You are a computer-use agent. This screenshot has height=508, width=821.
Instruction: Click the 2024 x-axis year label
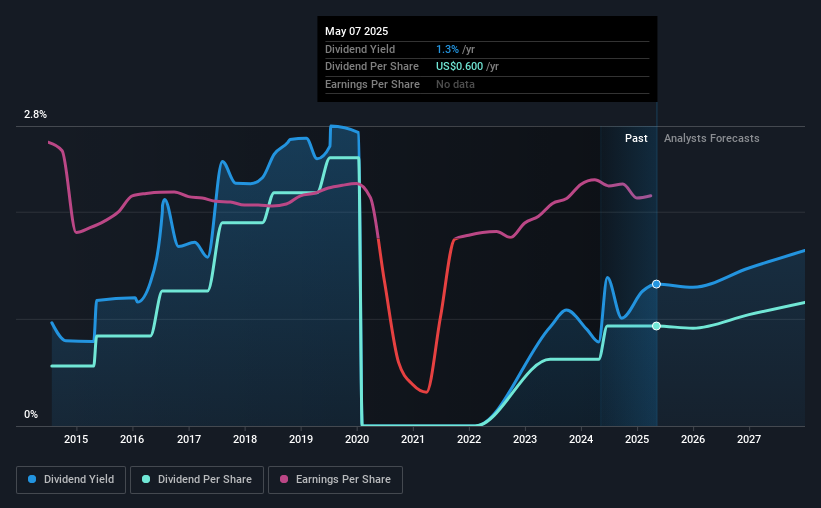coord(581,439)
